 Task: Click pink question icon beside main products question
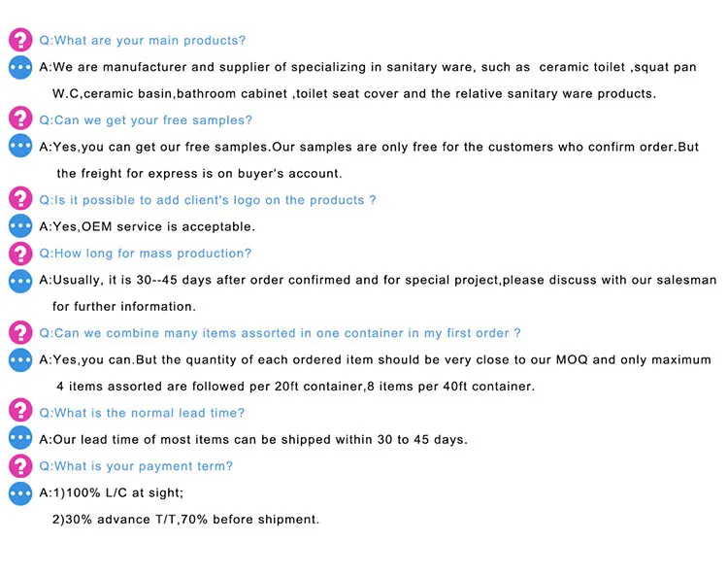20,41
